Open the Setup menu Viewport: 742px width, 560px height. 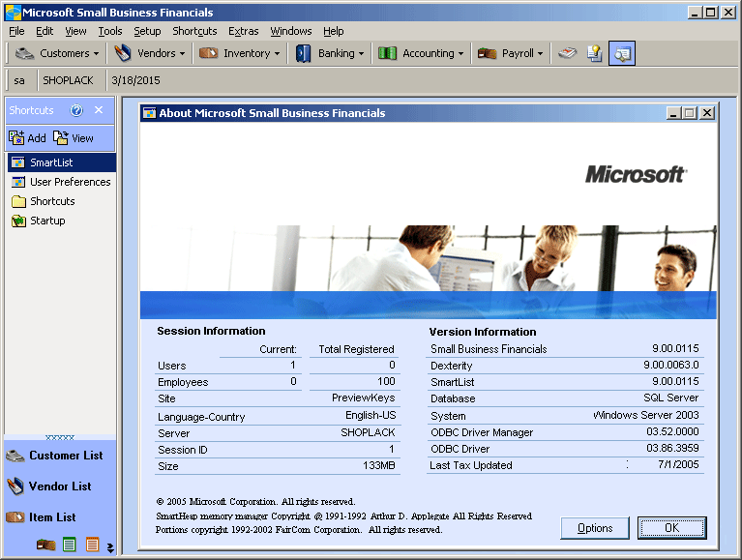pos(147,31)
